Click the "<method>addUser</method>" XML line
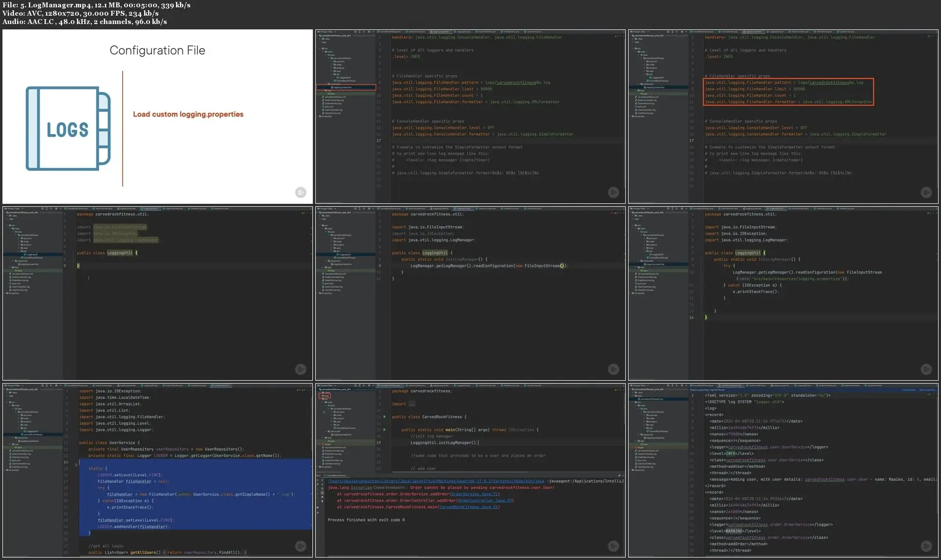Viewport: 941px width, 560px height. tap(737, 466)
